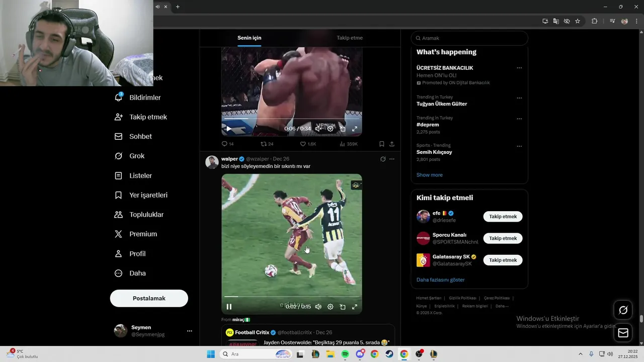Open the floating Grok button
Image resolution: width=644 pixels, height=362 pixels.
[x=623, y=310]
